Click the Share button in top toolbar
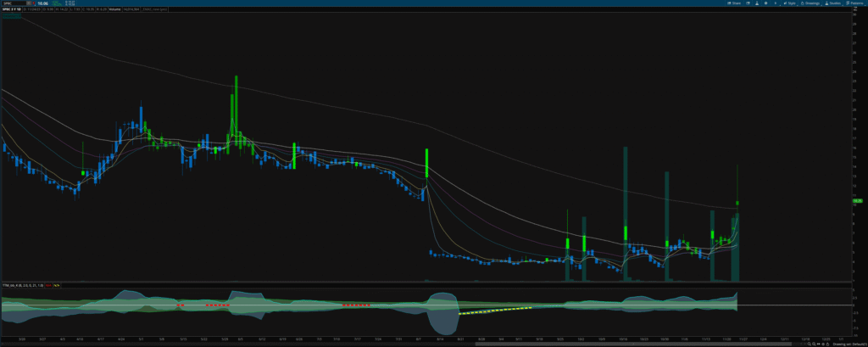Image resolution: width=868 pixels, height=347 pixels. tap(731, 3)
